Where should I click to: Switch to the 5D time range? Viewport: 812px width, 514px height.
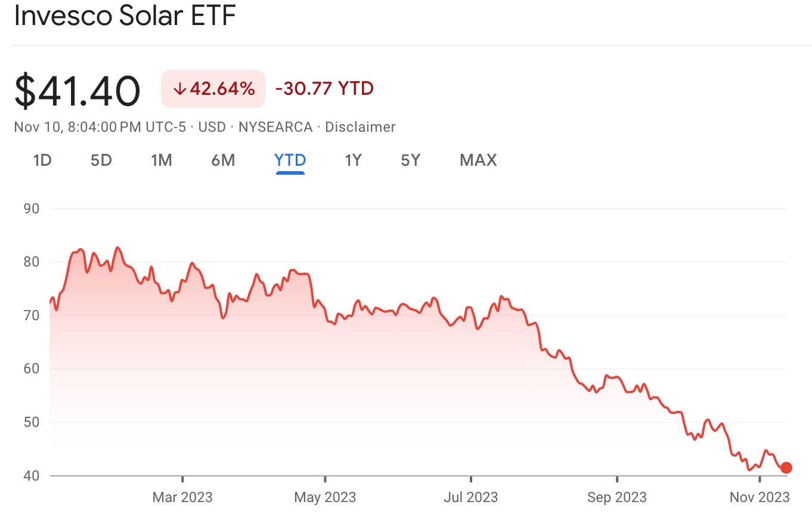click(101, 160)
